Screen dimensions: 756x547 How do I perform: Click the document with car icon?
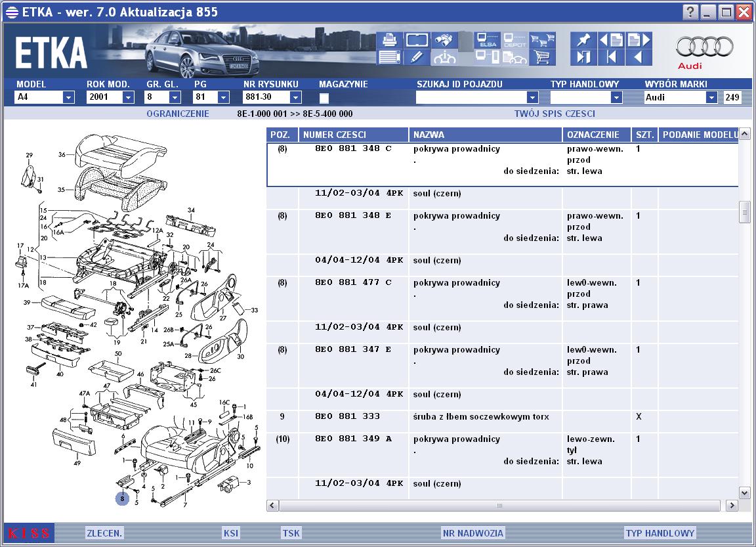click(514, 57)
